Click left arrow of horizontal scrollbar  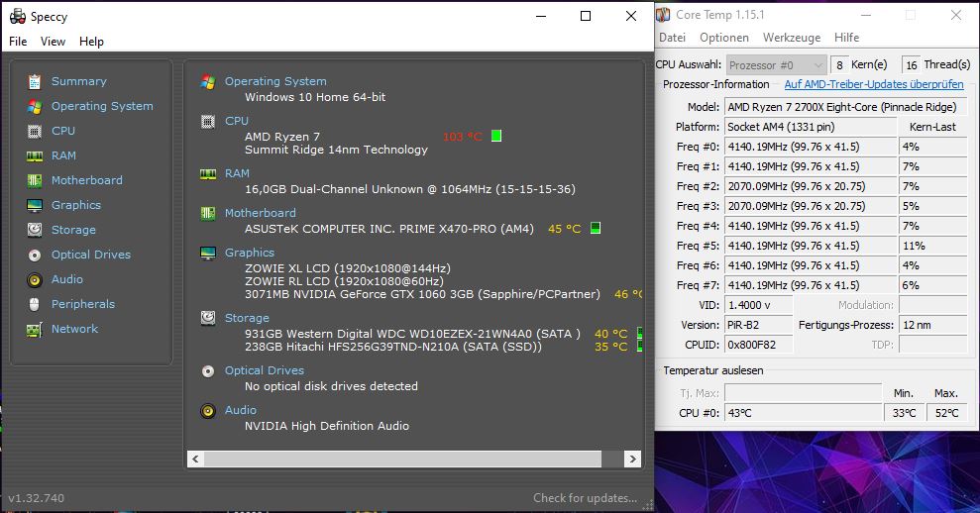[x=195, y=459]
